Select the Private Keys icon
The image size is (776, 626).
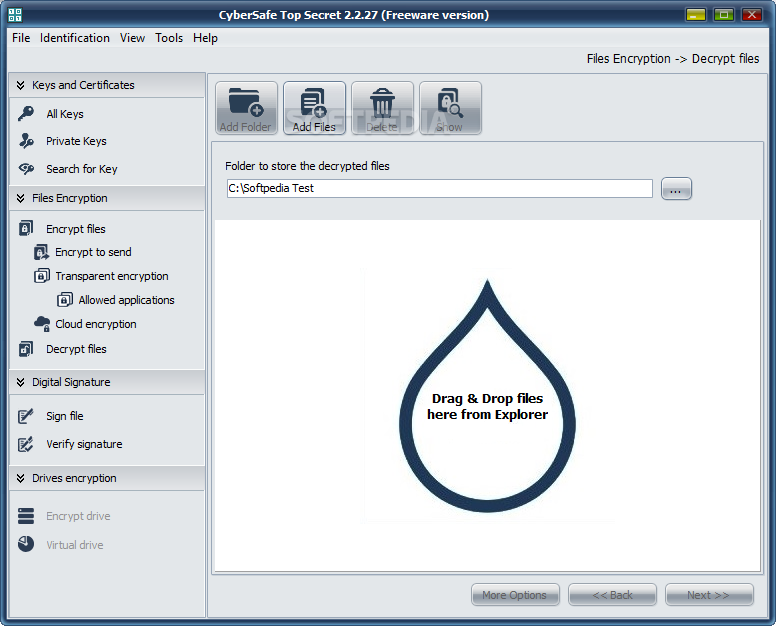point(26,141)
